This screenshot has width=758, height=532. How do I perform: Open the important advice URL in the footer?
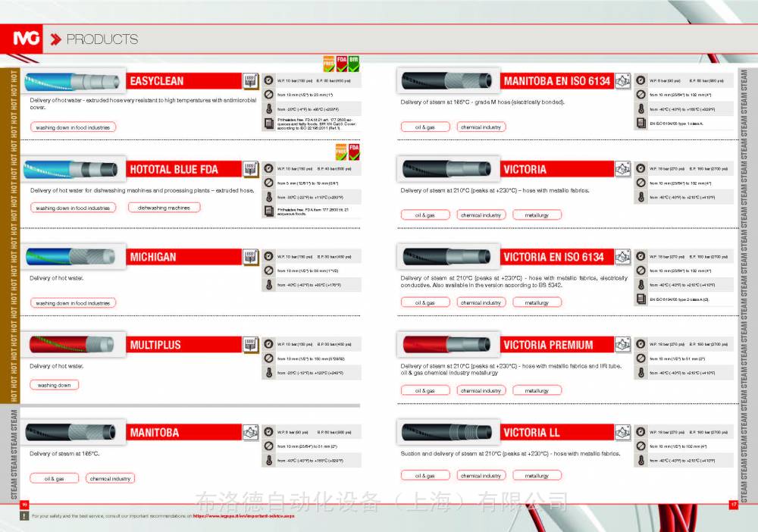pos(243,515)
